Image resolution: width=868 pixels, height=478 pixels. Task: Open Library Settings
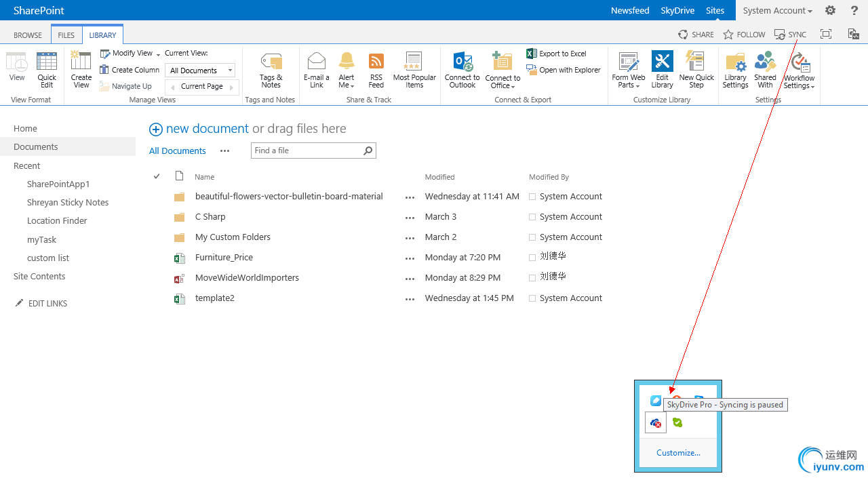point(735,70)
